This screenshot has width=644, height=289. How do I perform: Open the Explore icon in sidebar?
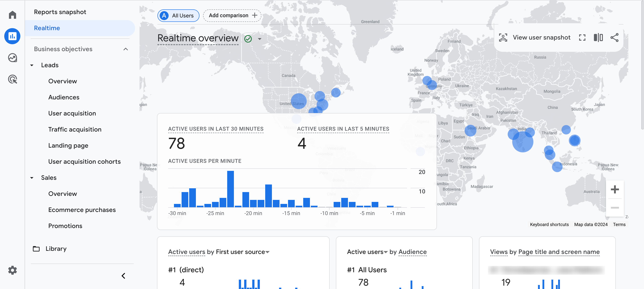(x=12, y=58)
